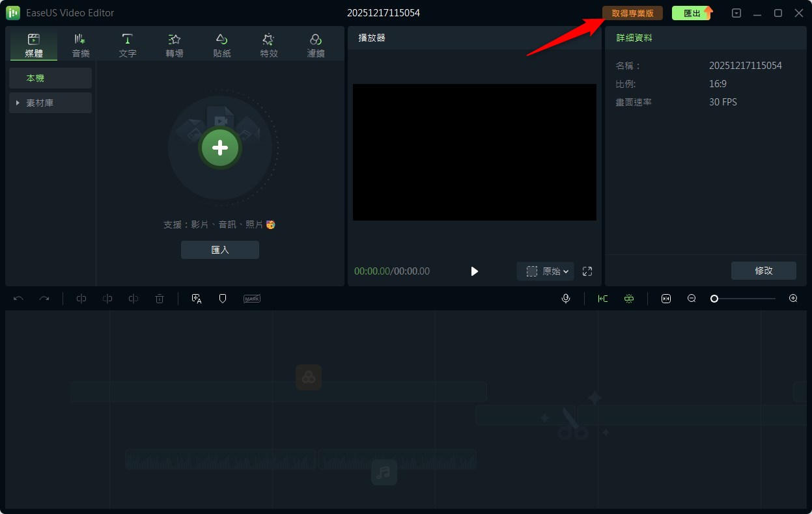
Task: Click the black video preview area
Action: coord(475,152)
